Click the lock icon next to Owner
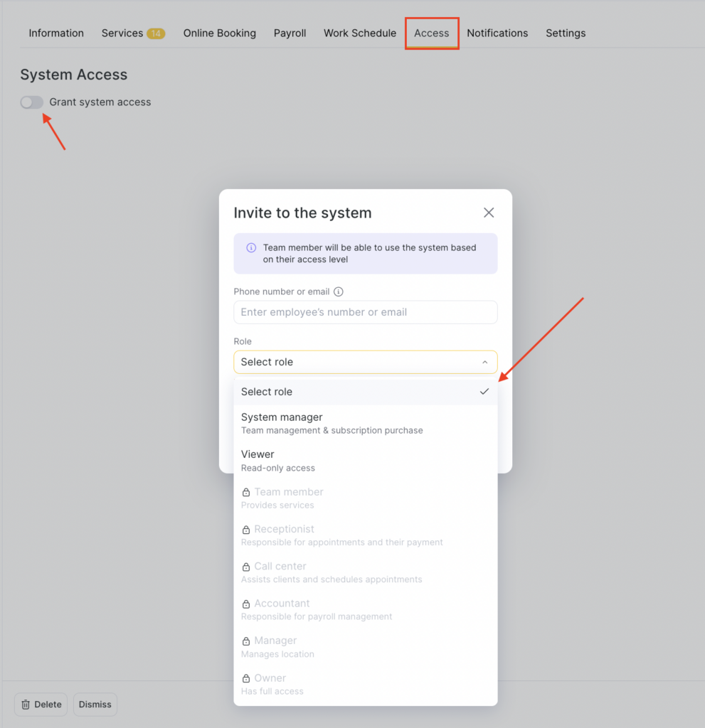 246,678
